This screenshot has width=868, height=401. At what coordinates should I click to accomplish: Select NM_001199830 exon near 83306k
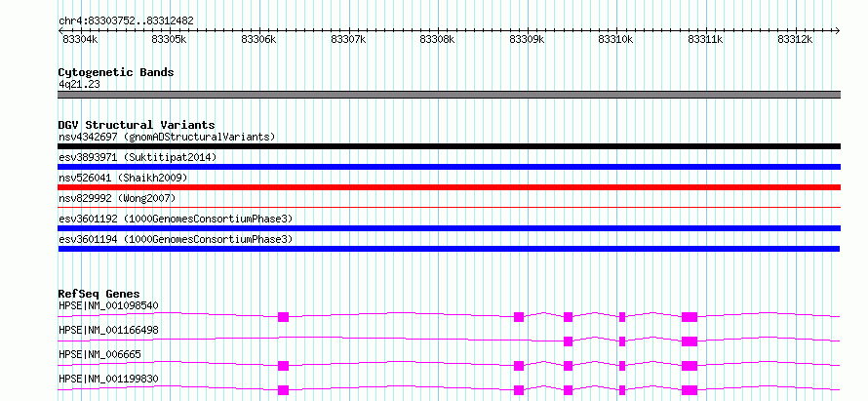(x=284, y=390)
